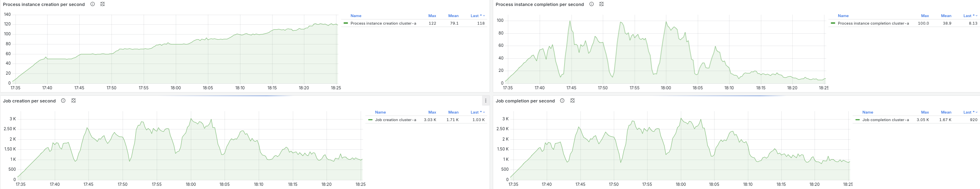The image size is (980, 189).
Task: Sort Job completion legend by Last column
Action: 970,112
